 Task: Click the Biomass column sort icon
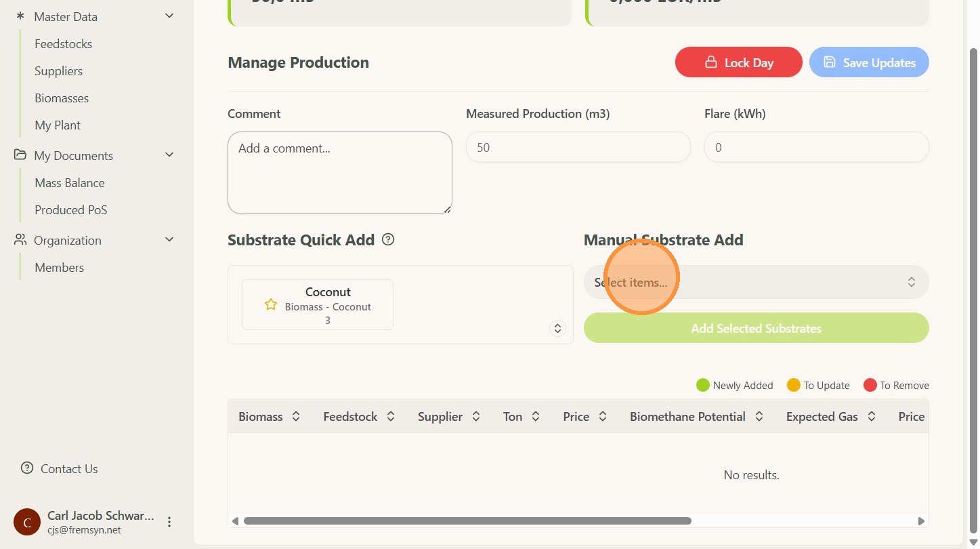(x=296, y=417)
